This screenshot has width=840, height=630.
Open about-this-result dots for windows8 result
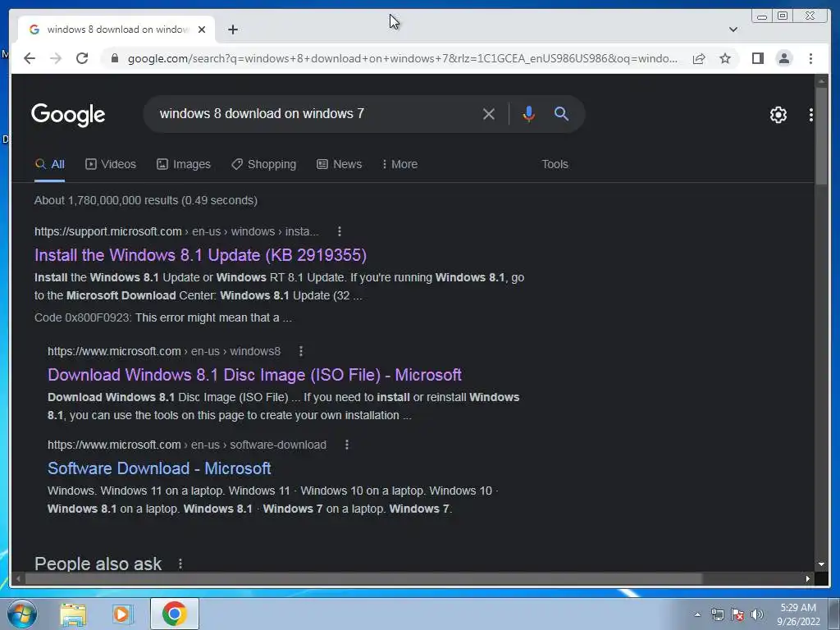click(x=300, y=351)
